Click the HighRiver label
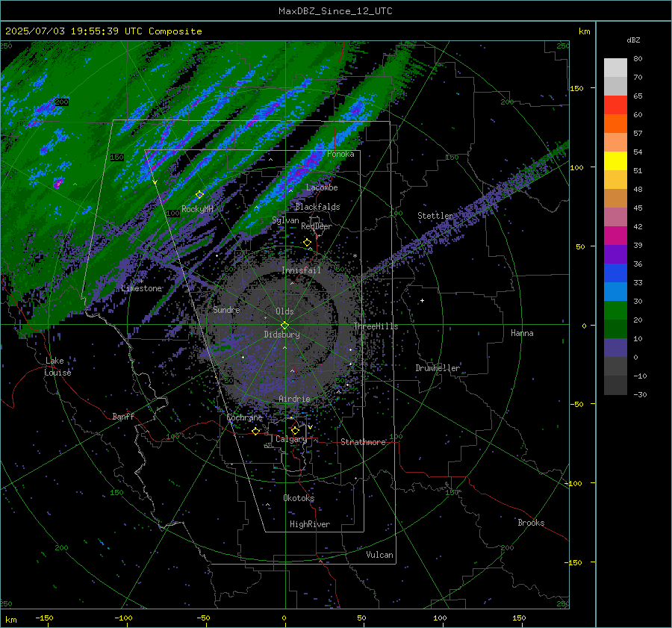 (x=310, y=524)
